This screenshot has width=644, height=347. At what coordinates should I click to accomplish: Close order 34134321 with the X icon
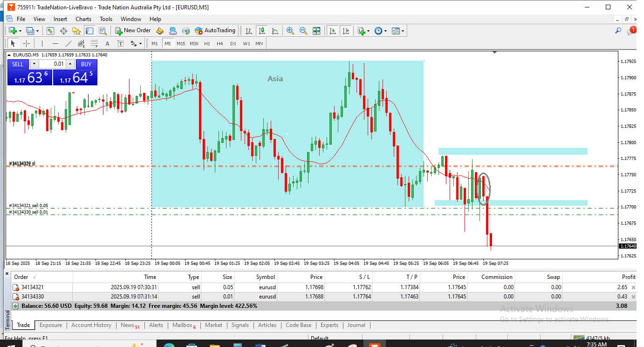[x=633, y=288]
